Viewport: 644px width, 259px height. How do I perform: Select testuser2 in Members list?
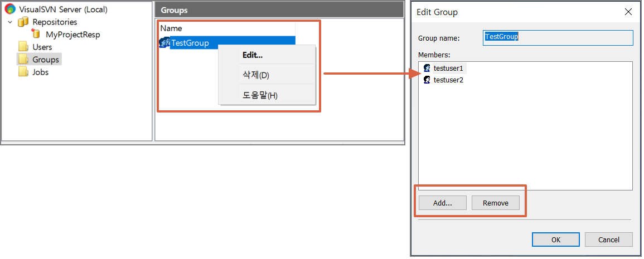(x=448, y=80)
